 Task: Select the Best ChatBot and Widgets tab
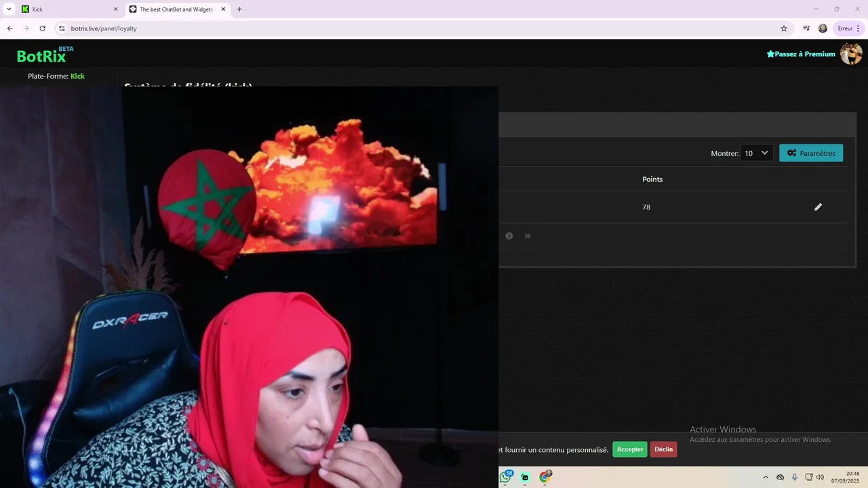176,9
